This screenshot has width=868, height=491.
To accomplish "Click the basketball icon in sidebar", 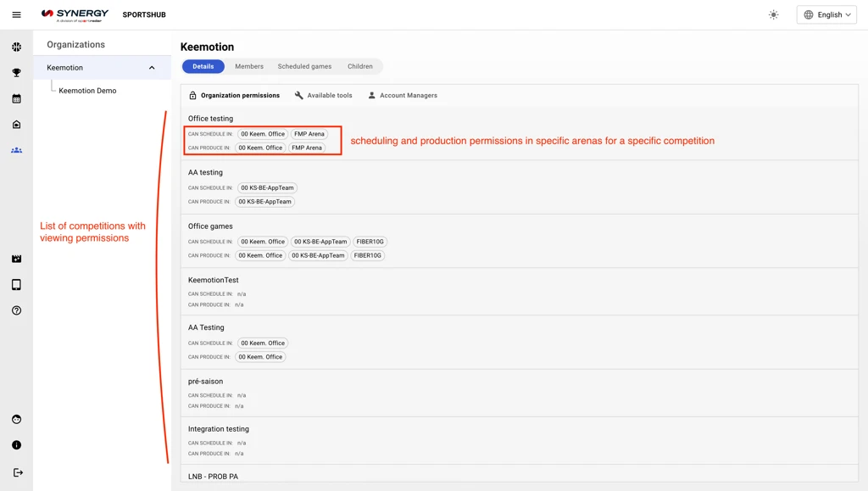I will pyautogui.click(x=17, y=47).
